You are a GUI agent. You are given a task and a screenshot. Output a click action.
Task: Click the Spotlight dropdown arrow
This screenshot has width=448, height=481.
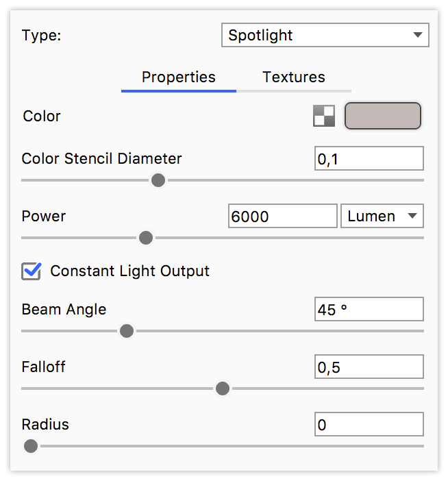(417, 36)
